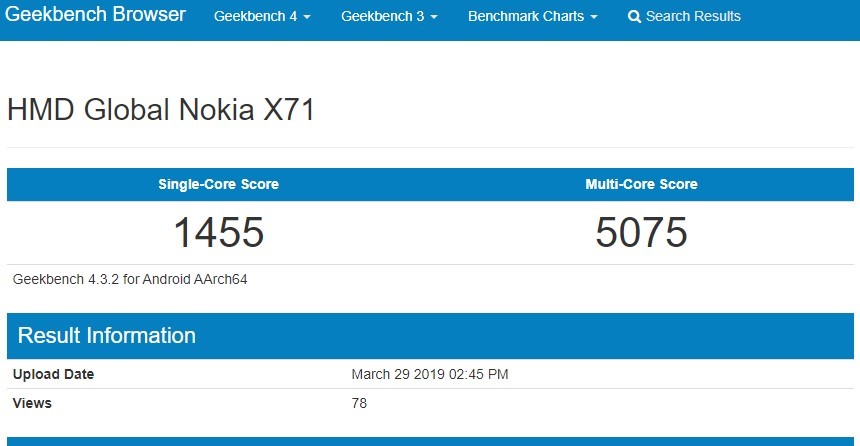Open the Geekbench 4 dropdown menu
The height and width of the screenshot is (446, 860).
(262, 17)
